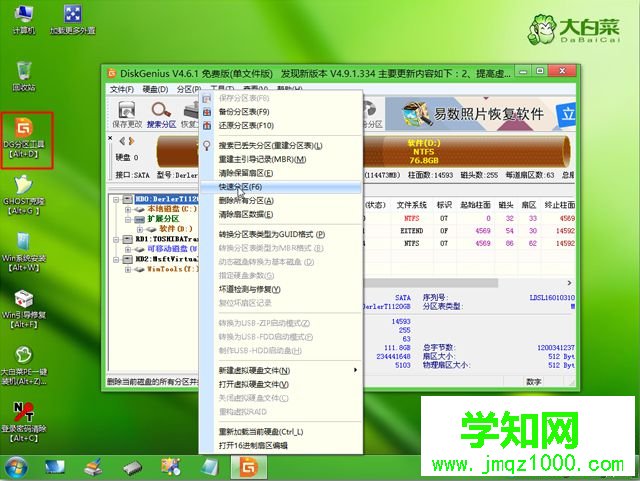Click the colorful map taskbar icon
Screen dimensions: 640x481
tap(171, 468)
